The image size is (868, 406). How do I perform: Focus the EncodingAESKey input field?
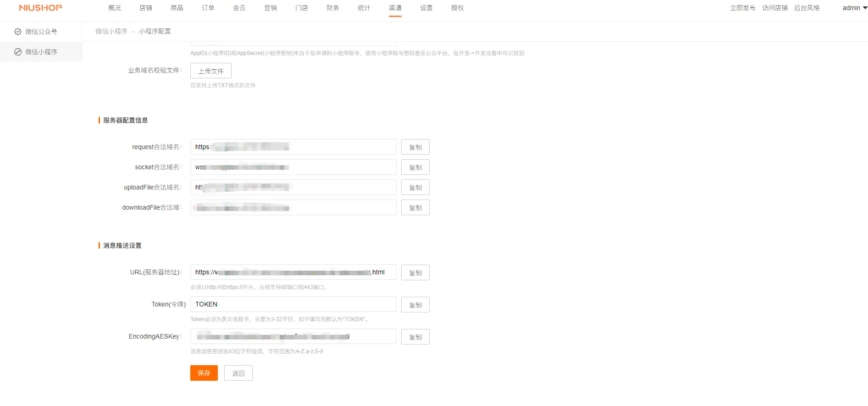click(293, 336)
